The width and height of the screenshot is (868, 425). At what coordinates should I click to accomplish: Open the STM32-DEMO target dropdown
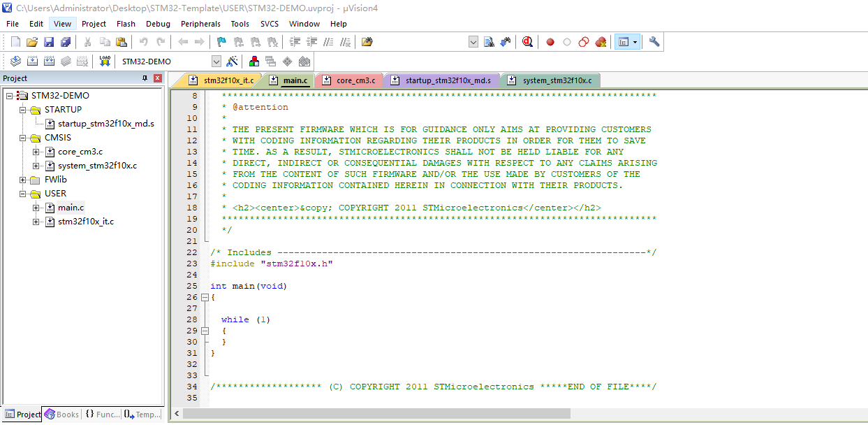coord(217,61)
